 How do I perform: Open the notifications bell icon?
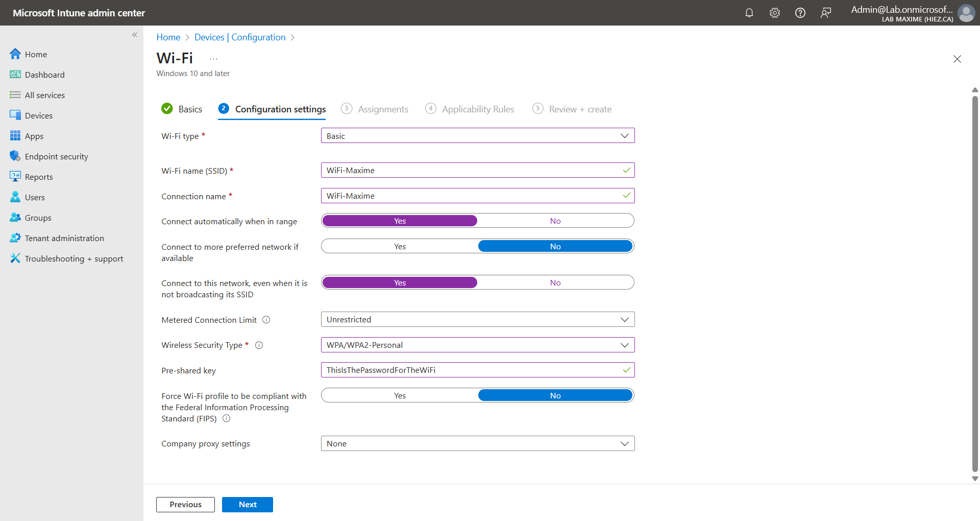(x=749, y=13)
